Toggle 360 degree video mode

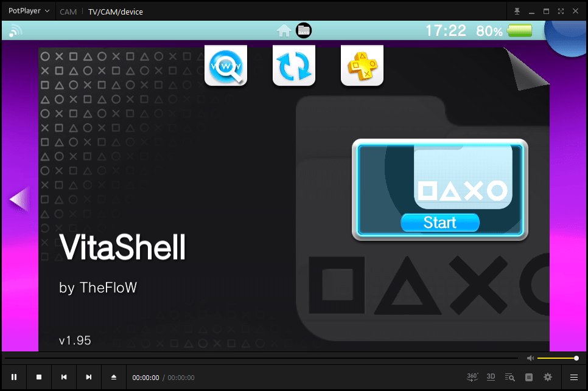pyautogui.click(x=472, y=377)
